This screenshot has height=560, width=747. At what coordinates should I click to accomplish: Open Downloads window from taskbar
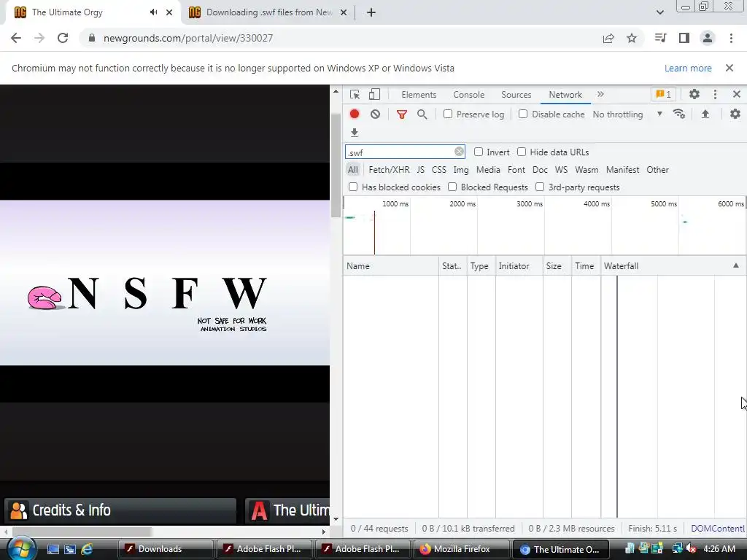click(x=166, y=549)
